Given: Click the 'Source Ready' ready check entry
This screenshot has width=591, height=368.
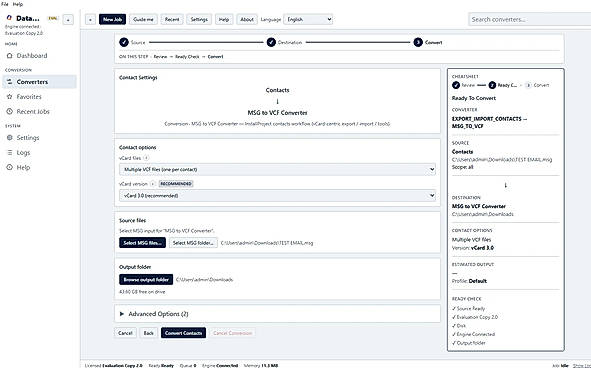Looking at the screenshot, I should click(x=469, y=308).
